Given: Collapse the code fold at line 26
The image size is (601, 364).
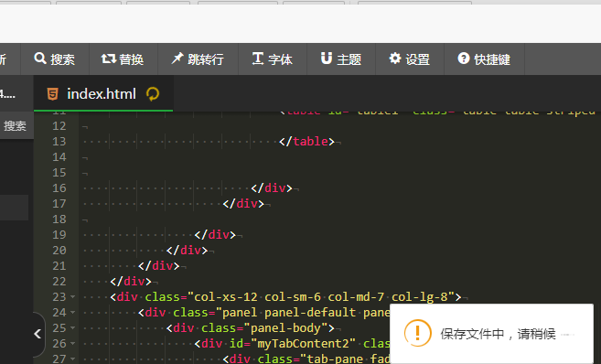Looking at the screenshot, I should 73,344.
